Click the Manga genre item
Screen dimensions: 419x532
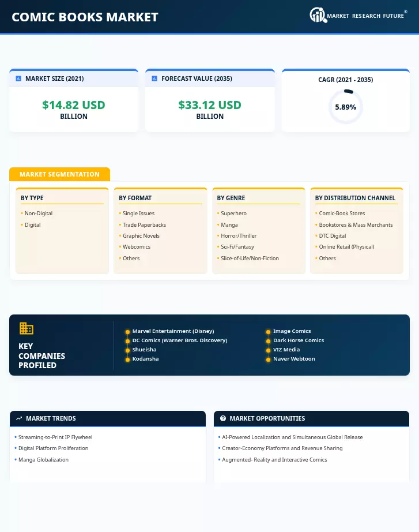229,224
